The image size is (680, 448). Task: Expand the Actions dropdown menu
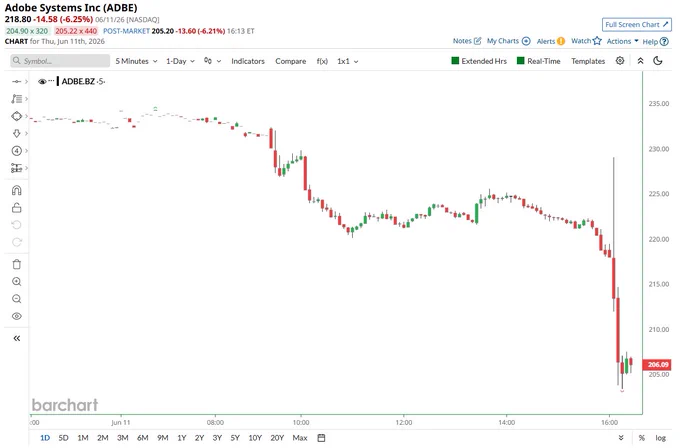[x=622, y=41]
